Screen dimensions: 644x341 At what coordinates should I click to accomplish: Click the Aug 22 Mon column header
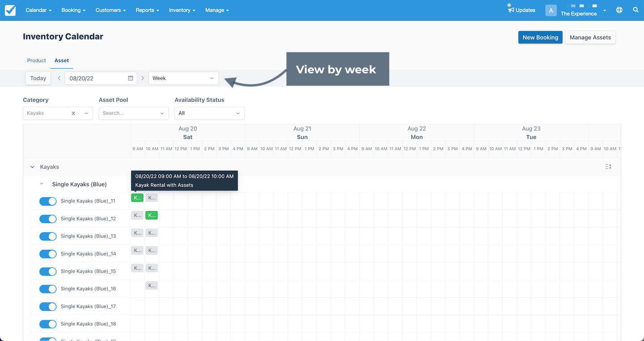point(417,133)
